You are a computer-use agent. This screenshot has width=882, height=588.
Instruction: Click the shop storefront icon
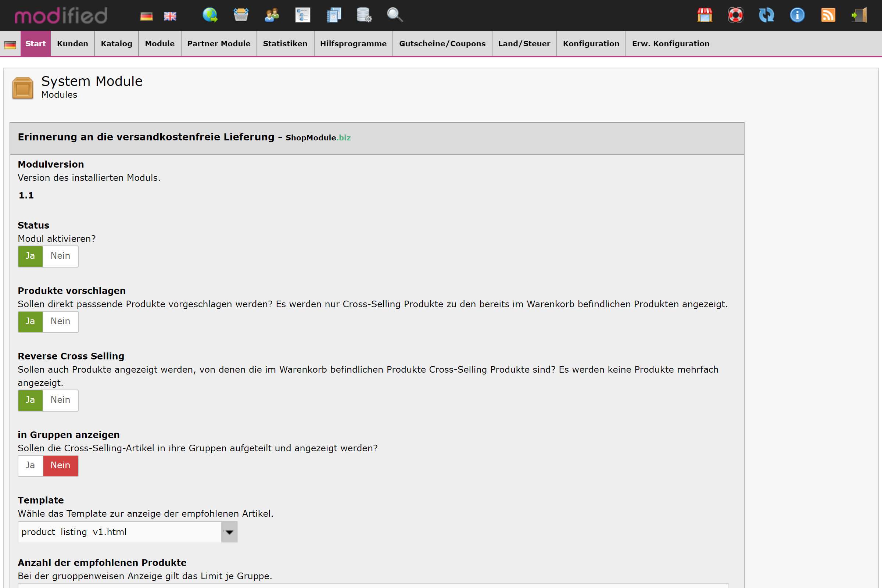pyautogui.click(x=704, y=15)
